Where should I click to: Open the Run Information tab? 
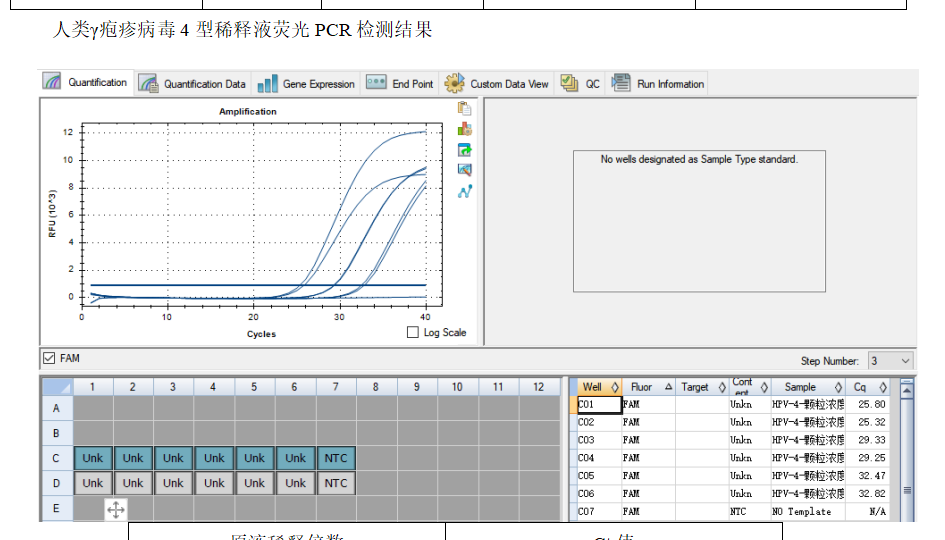[658, 84]
